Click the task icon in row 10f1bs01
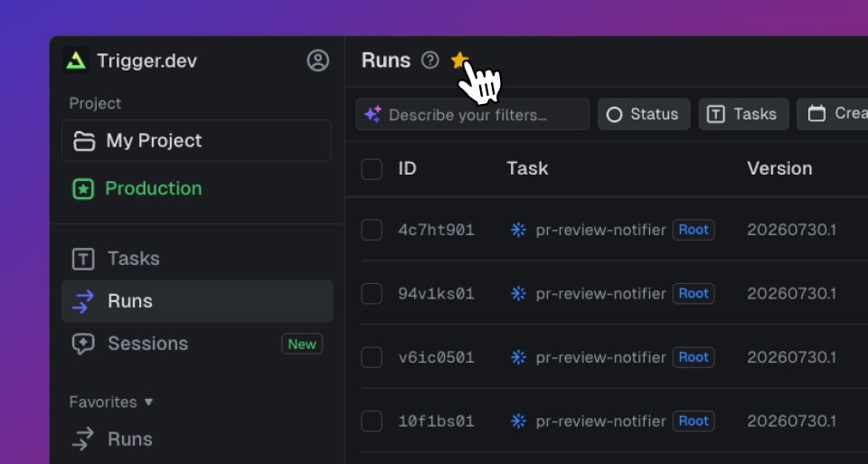868x464 pixels. (518, 421)
